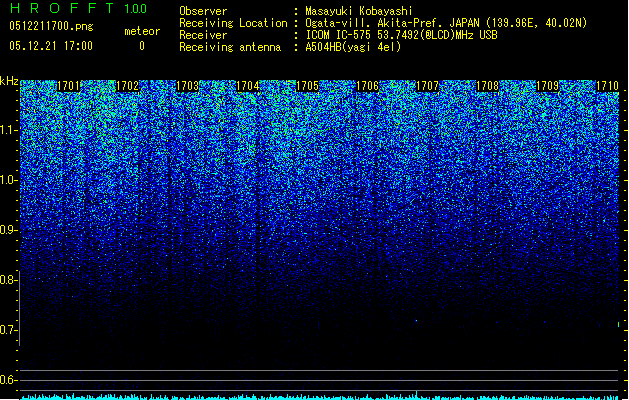Click the A504HB(yagi 4el) antenna text
The height and width of the screenshot is (400, 629).
(353, 47)
